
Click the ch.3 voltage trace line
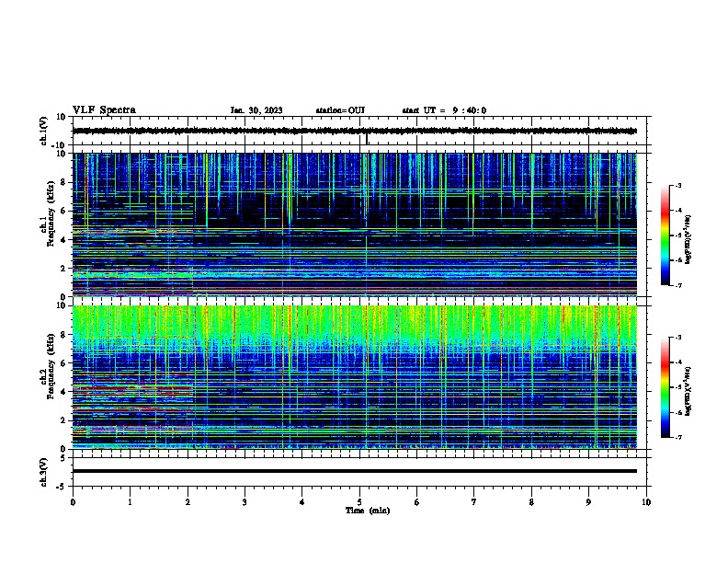point(355,471)
